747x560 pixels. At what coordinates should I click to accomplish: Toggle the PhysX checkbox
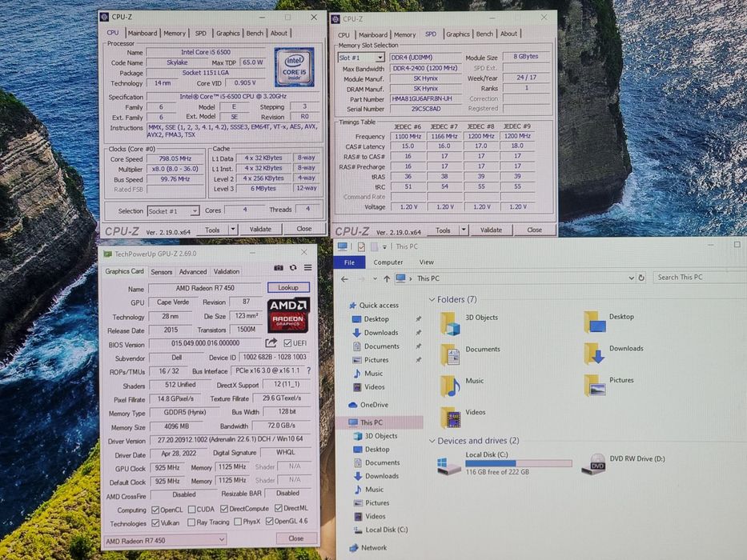coord(238,522)
